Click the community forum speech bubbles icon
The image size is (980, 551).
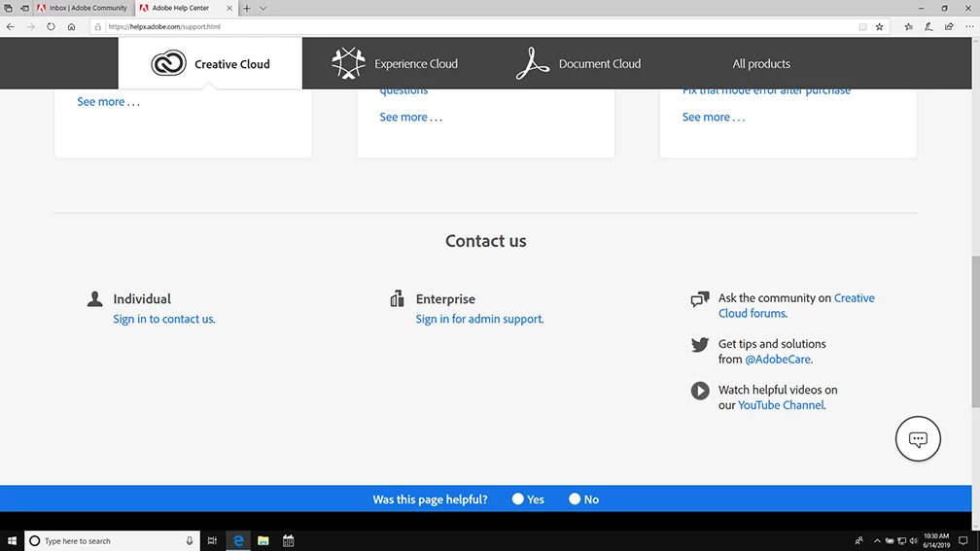[700, 299]
